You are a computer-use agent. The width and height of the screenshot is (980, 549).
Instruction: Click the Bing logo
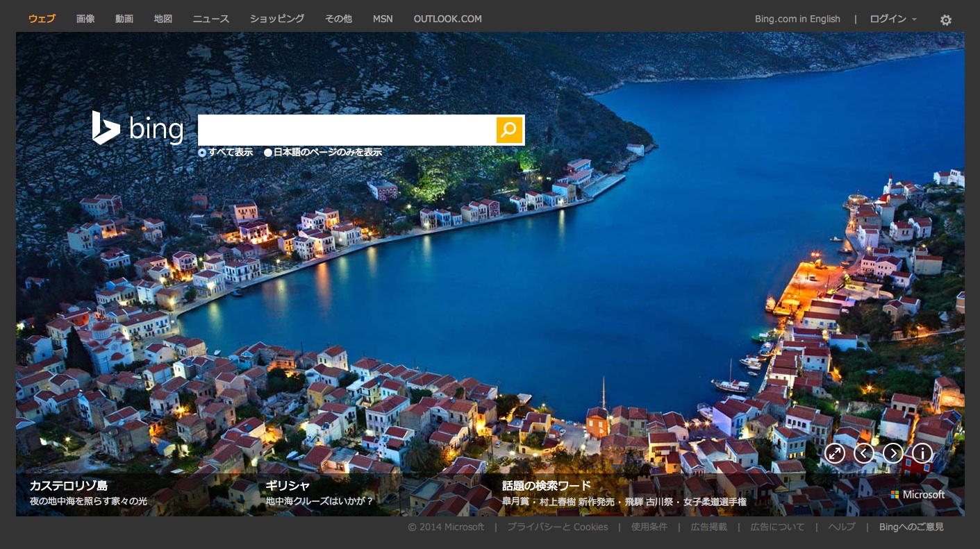tap(138, 128)
